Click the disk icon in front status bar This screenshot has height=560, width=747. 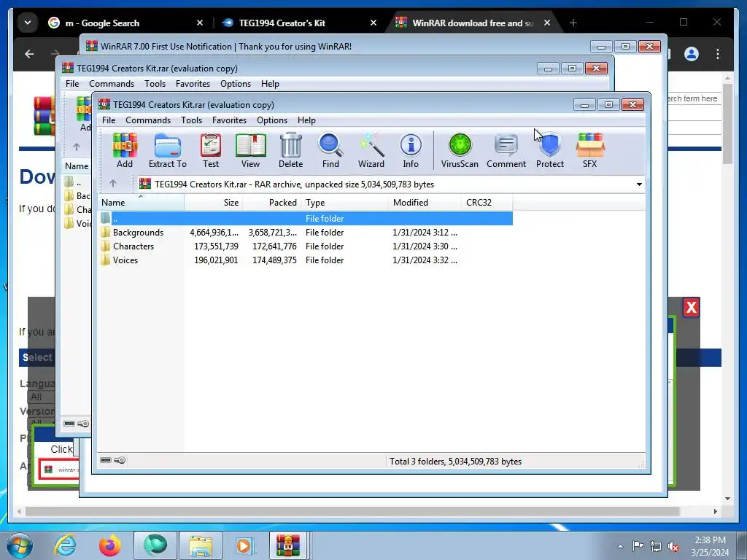[106, 461]
